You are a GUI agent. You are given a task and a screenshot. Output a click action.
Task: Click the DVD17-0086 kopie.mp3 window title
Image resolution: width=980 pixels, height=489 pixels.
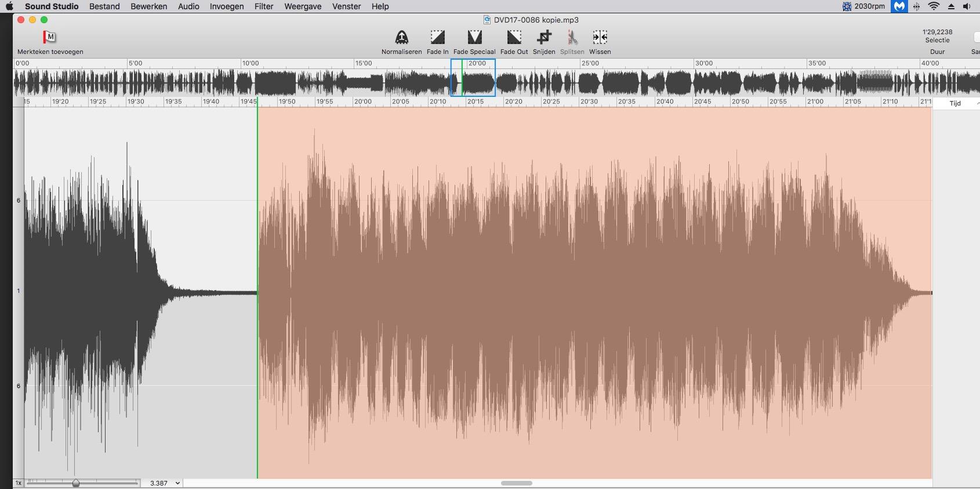(x=536, y=20)
